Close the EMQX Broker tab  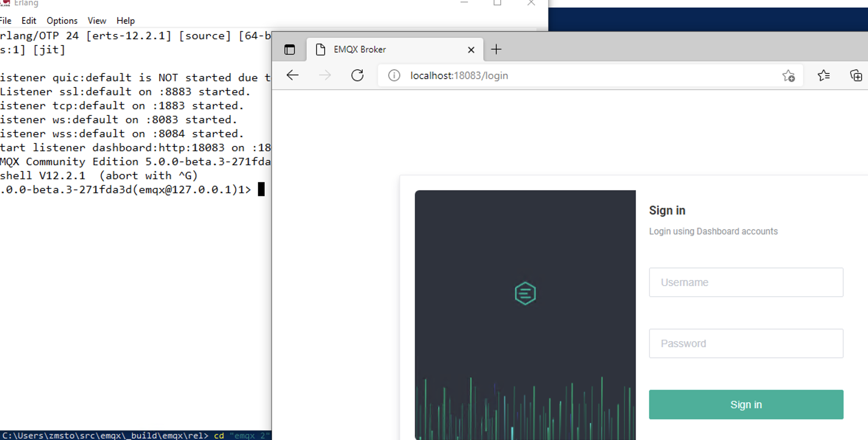[x=471, y=50]
